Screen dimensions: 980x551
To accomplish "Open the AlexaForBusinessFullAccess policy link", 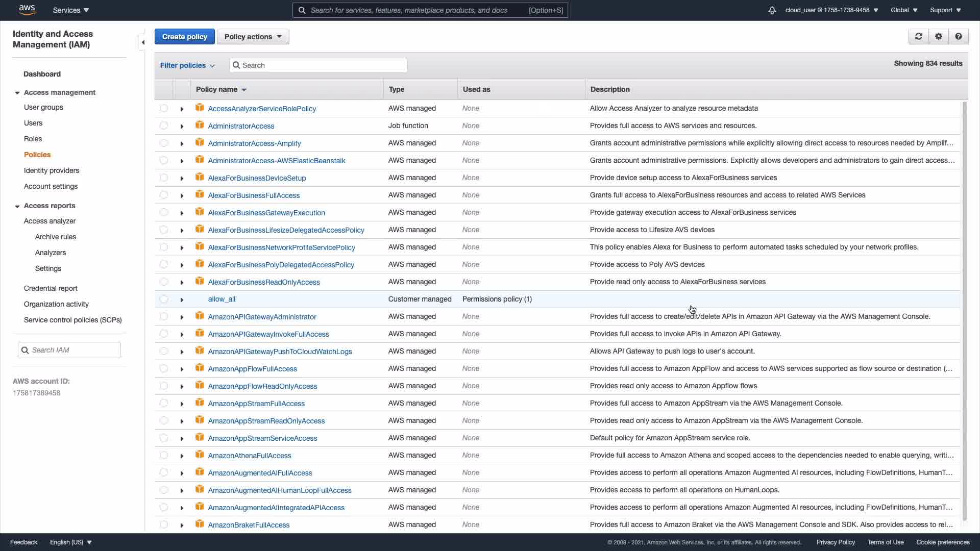I will click(x=254, y=195).
